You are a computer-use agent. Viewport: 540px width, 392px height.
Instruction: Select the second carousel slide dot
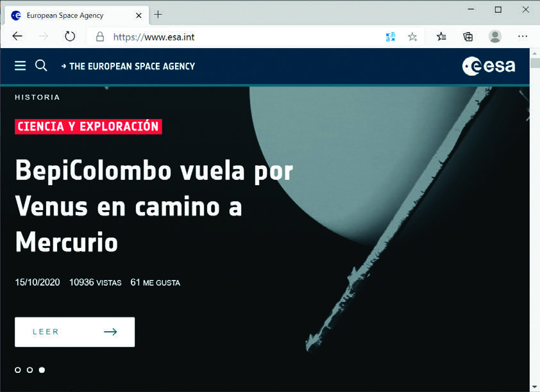pos(30,370)
